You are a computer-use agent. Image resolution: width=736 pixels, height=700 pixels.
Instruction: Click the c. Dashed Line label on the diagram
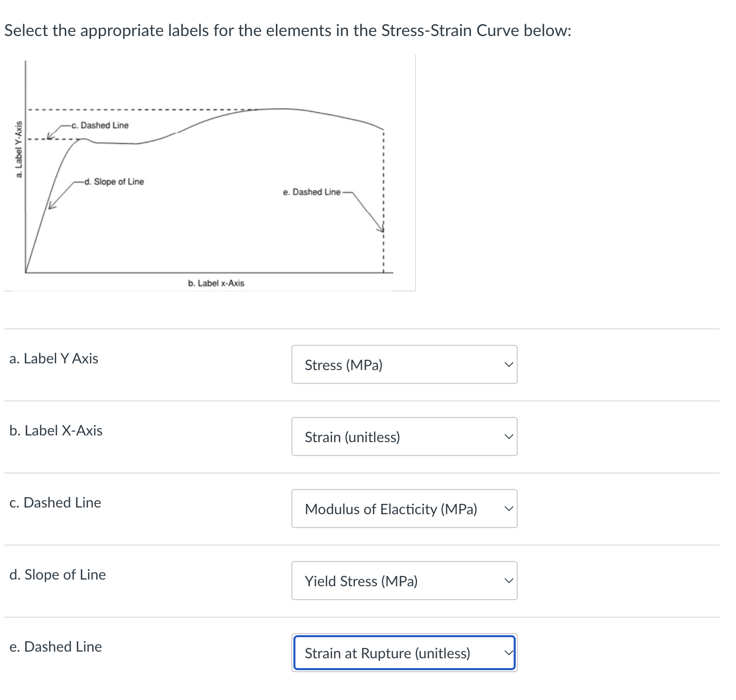click(99, 125)
